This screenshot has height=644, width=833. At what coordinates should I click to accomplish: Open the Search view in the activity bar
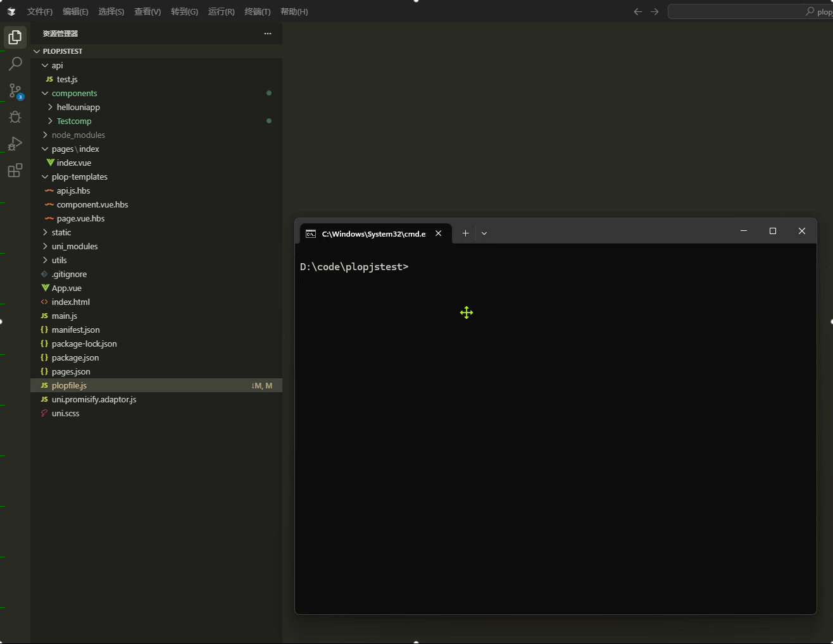15,63
